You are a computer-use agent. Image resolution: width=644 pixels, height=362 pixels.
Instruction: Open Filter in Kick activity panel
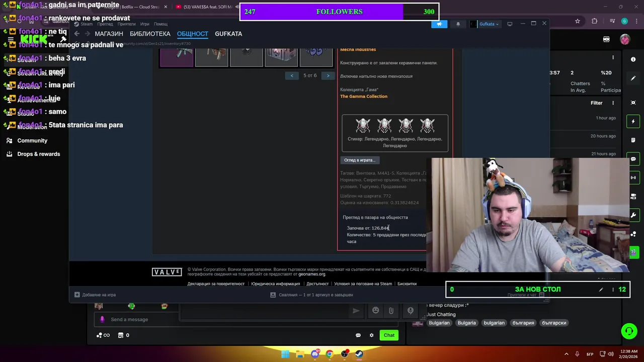[x=596, y=103]
